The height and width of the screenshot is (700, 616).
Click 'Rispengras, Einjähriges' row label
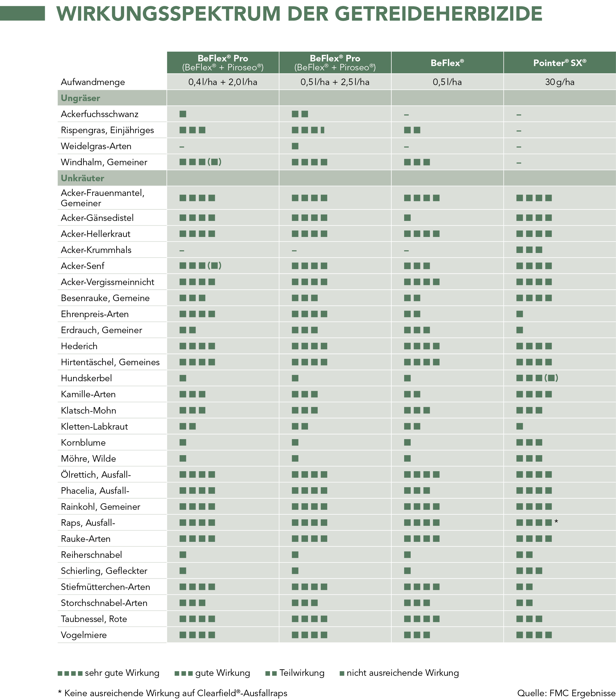(108, 130)
